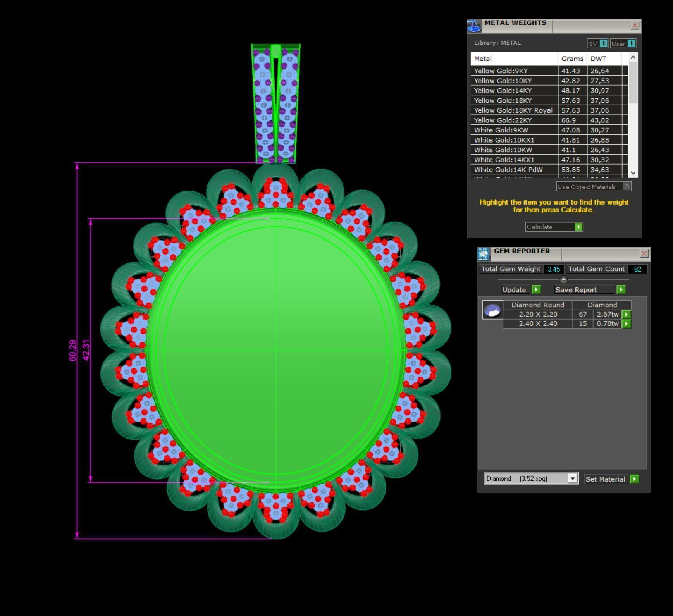Click the Grams column header
This screenshot has height=616, width=673.
572,59
